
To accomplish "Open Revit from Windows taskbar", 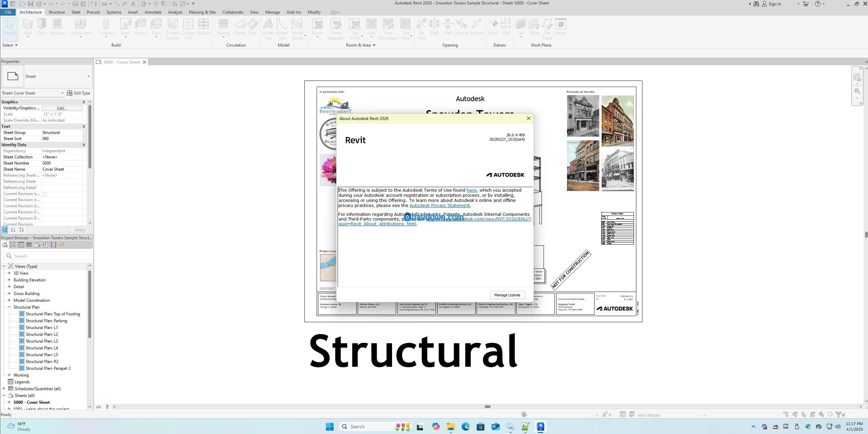I will coord(540,427).
